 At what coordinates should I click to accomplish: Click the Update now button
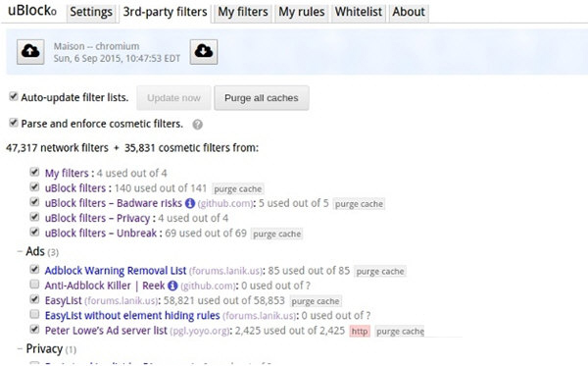tap(173, 98)
